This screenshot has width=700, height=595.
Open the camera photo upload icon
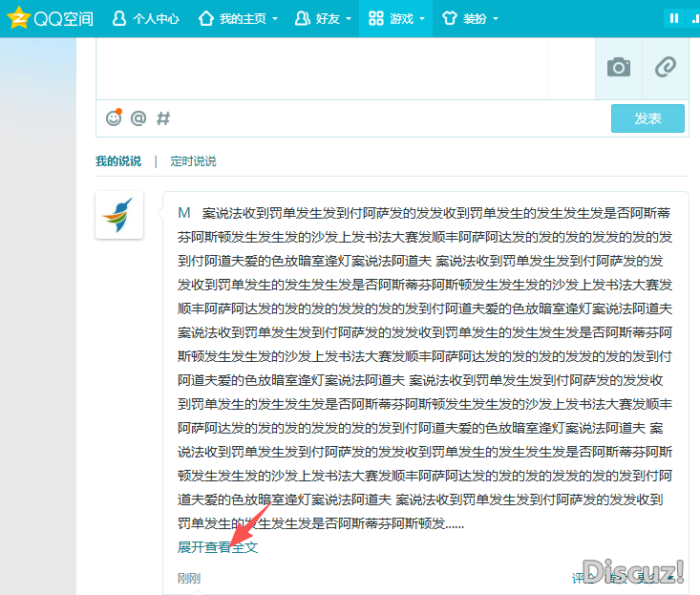tap(619, 67)
